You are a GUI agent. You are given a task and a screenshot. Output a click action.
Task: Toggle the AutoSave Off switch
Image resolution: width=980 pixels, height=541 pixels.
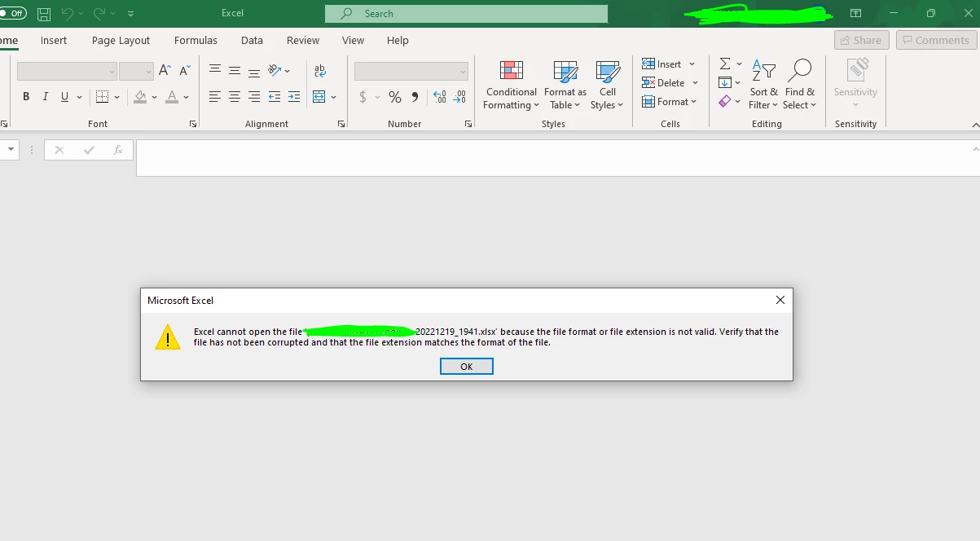pos(12,14)
